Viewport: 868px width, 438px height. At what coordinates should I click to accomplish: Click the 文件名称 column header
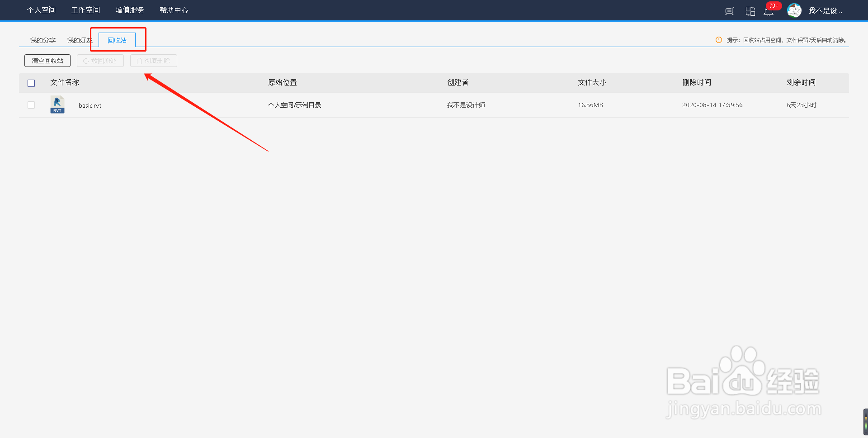point(65,82)
